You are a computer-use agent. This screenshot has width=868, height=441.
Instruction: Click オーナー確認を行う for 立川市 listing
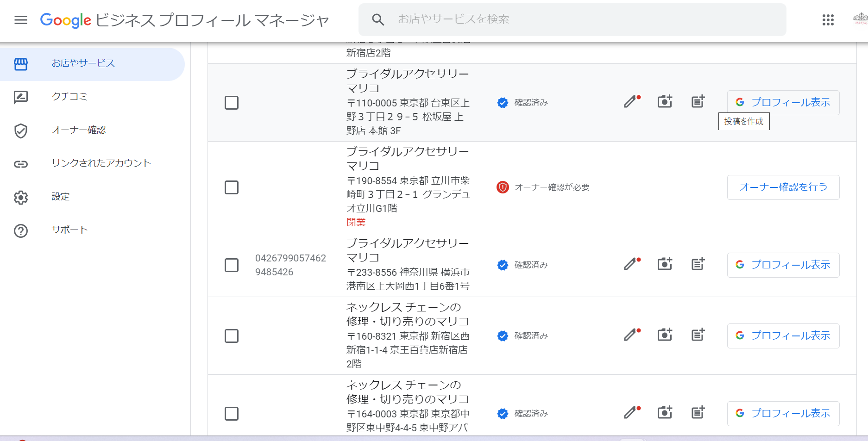click(x=783, y=187)
